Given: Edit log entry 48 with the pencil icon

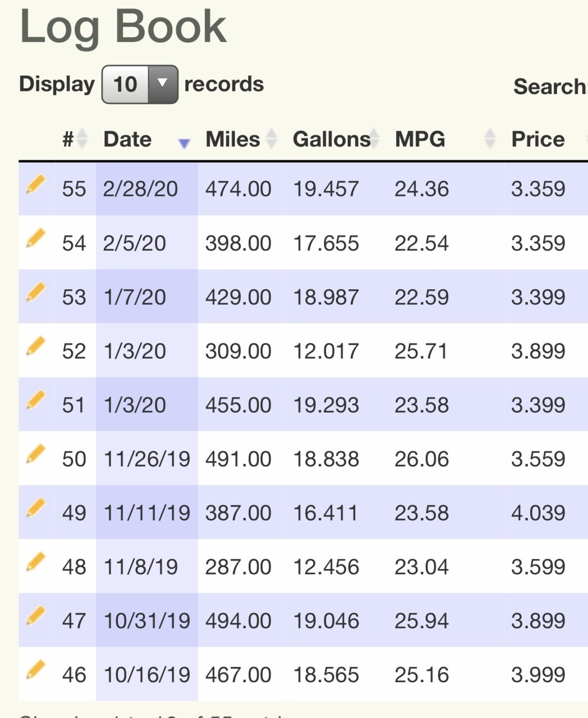Looking at the screenshot, I should coord(35,562).
